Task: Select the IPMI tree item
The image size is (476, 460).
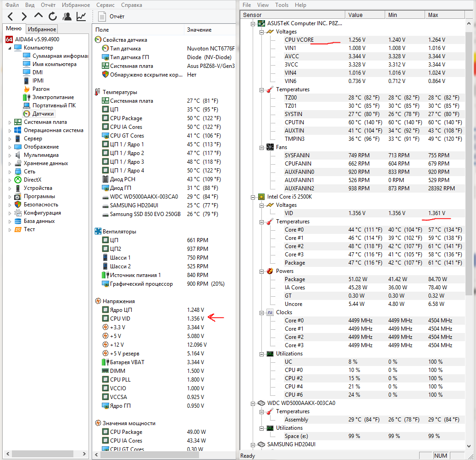Action: pyautogui.click(x=33, y=80)
